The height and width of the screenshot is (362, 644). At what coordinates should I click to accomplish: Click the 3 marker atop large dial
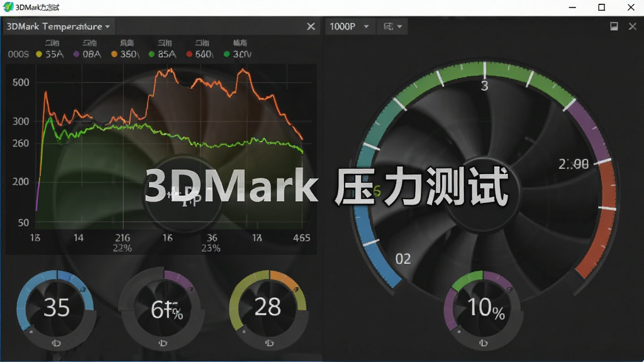485,85
